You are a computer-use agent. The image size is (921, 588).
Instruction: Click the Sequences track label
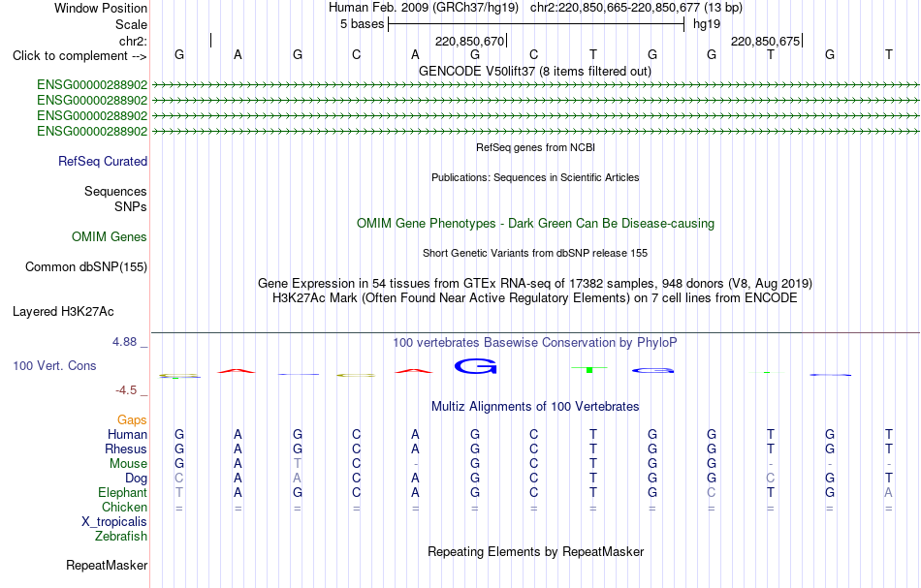[115, 191]
